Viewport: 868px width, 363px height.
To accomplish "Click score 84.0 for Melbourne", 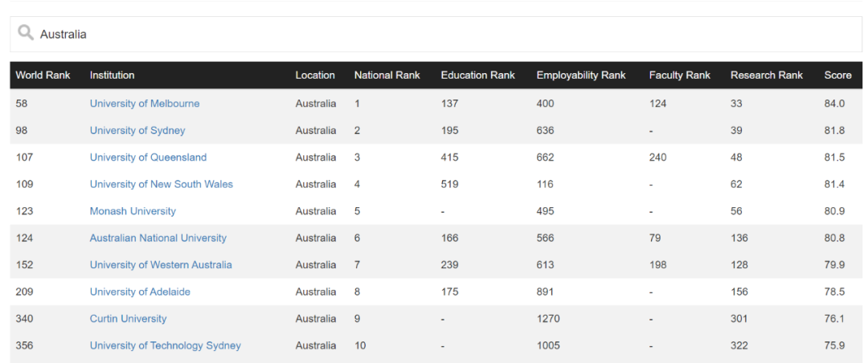I will tap(834, 104).
